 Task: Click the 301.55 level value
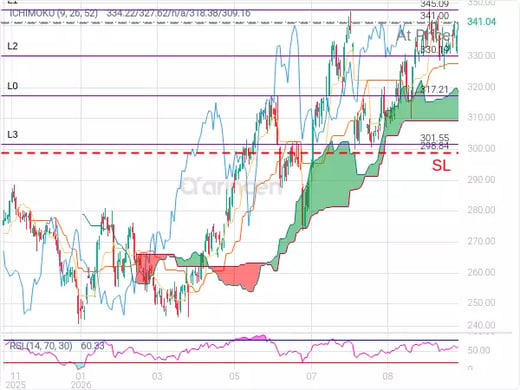click(434, 137)
